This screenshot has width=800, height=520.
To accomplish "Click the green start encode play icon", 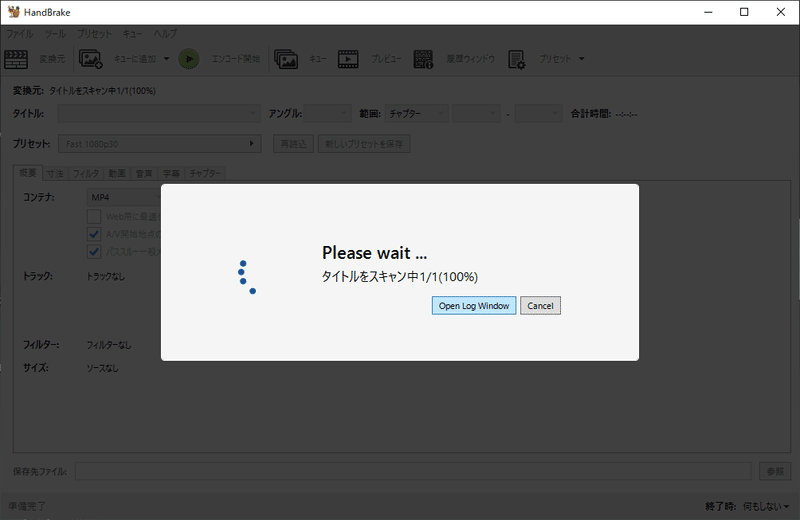I will pyautogui.click(x=189, y=59).
